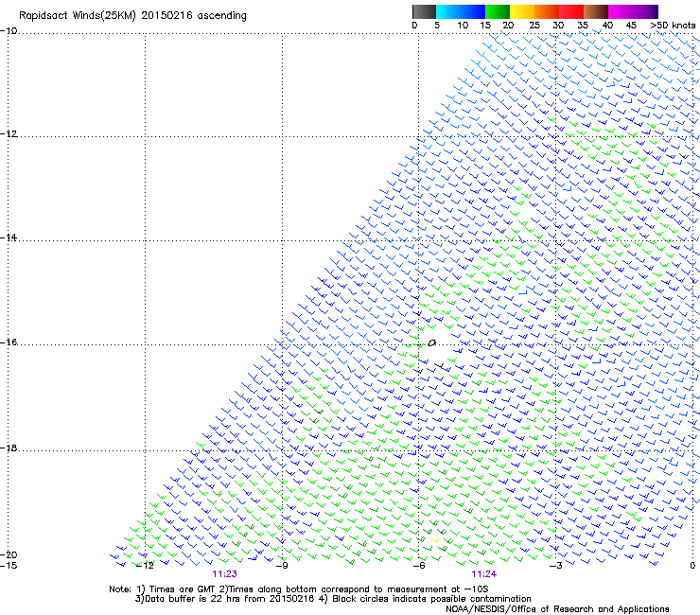This screenshot has width=700, height=615.
Task: Click the "25" legend tick label
Action: click(534, 26)
